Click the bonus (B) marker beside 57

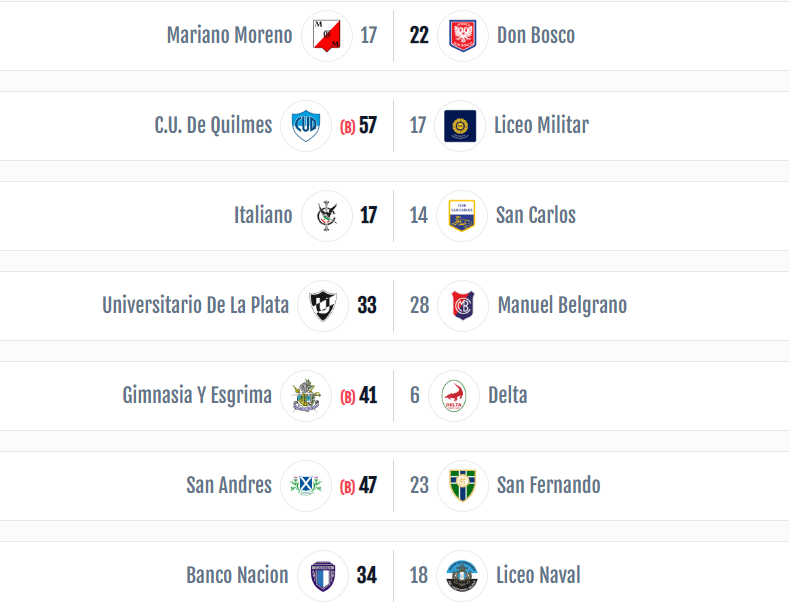tap(348, 127)
